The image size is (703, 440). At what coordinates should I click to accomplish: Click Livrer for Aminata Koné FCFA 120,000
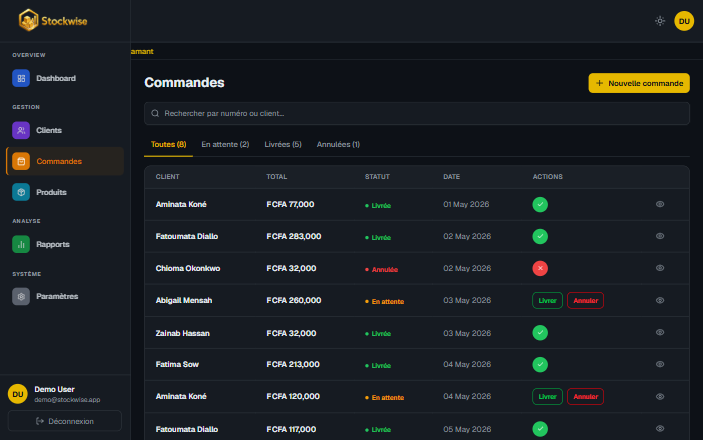tap(547, 396)
